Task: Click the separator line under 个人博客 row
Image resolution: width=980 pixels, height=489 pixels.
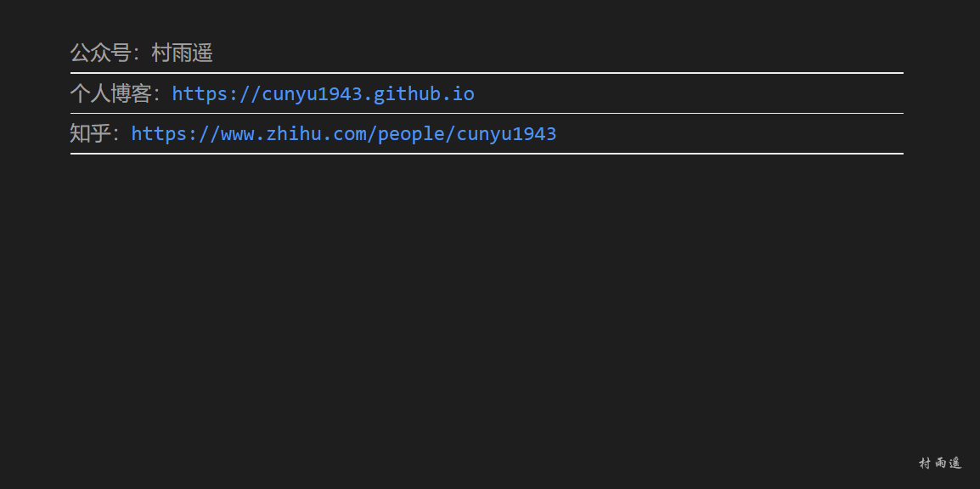Action: coord(487,113)
